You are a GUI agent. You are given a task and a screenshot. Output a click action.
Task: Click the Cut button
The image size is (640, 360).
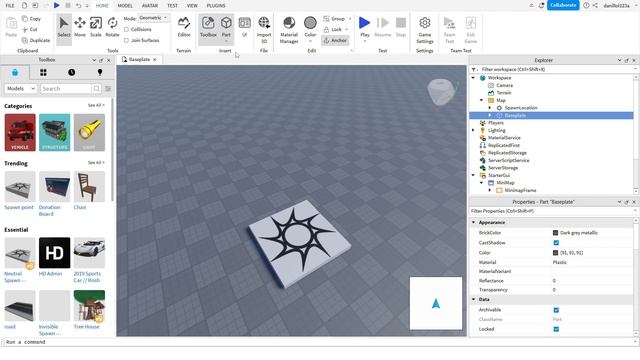click(30, 29)
